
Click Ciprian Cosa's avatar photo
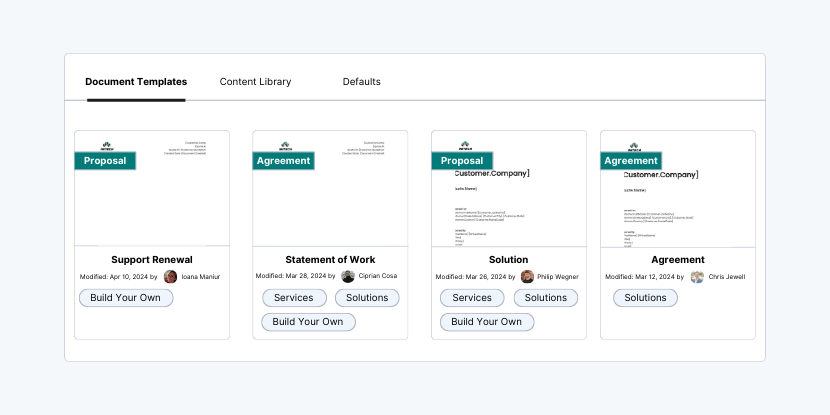(348, 277)
